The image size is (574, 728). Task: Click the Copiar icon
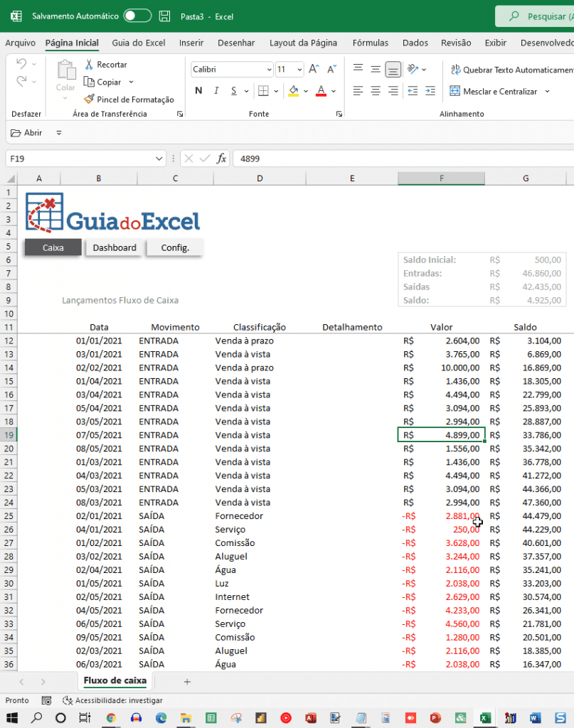coord(89,82)
